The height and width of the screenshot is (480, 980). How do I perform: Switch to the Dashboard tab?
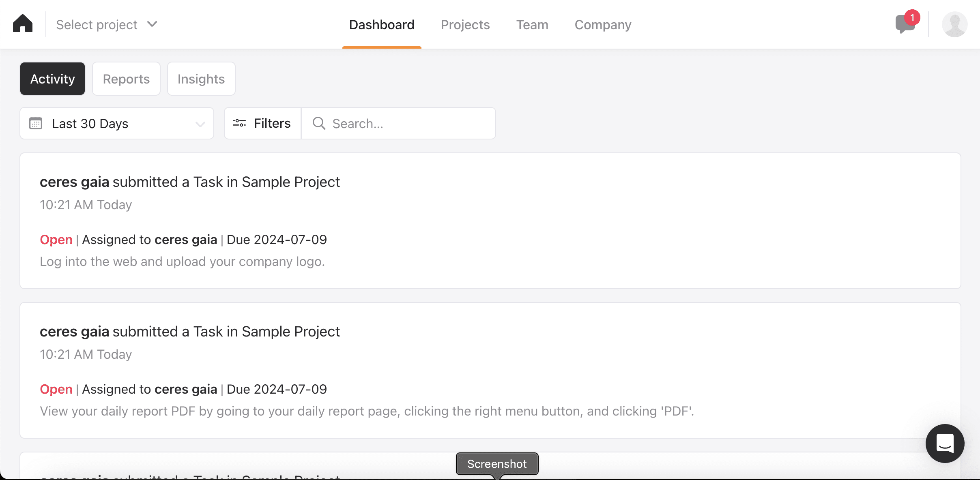pyautogui.click(x=382, y=25)
